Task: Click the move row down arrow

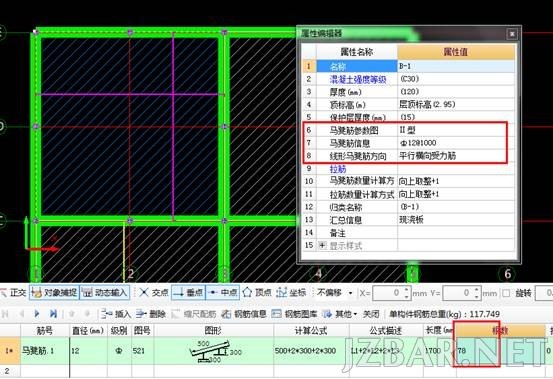Action: (87, 313)
